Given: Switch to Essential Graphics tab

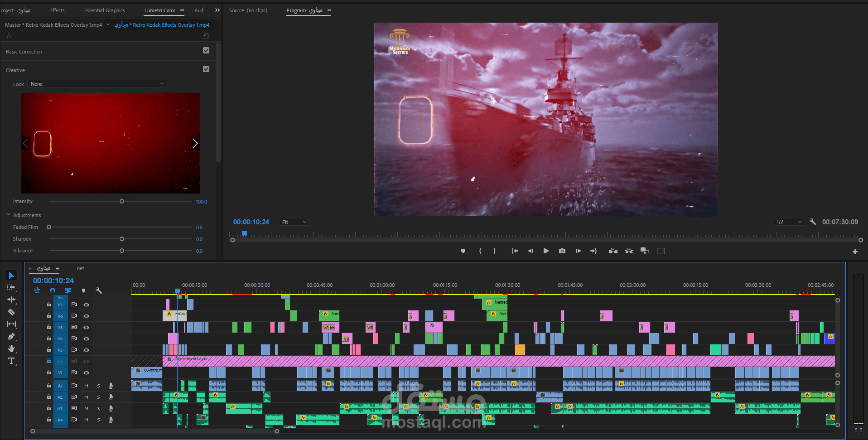Looking at the screenshot, I should click(104, 10).
